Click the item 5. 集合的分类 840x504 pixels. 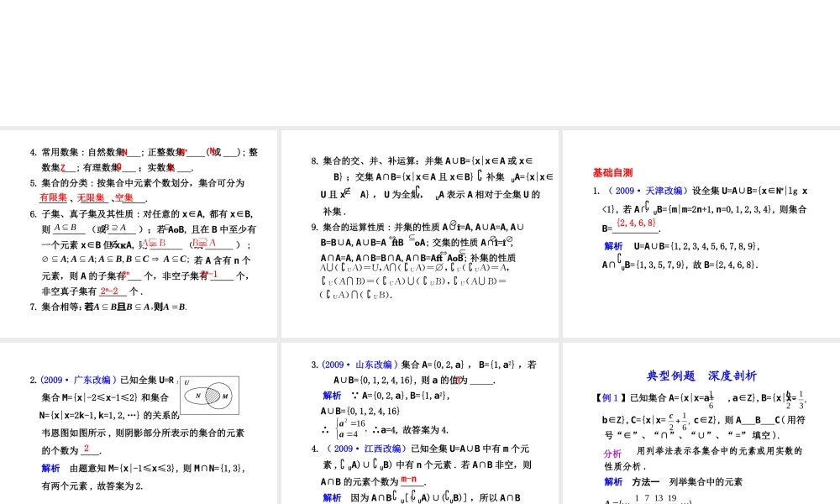(x=137, y=183)
